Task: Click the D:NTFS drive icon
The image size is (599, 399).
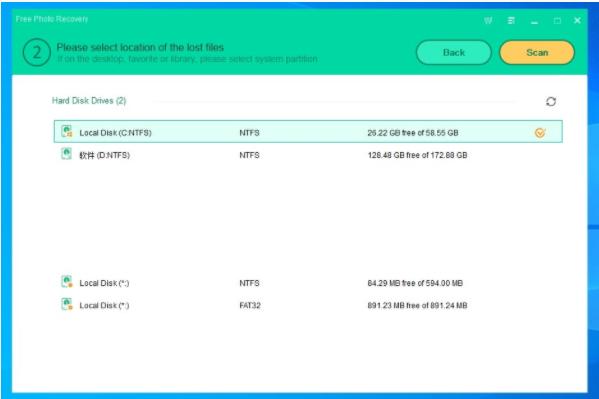Action: (x=66, y=154)
